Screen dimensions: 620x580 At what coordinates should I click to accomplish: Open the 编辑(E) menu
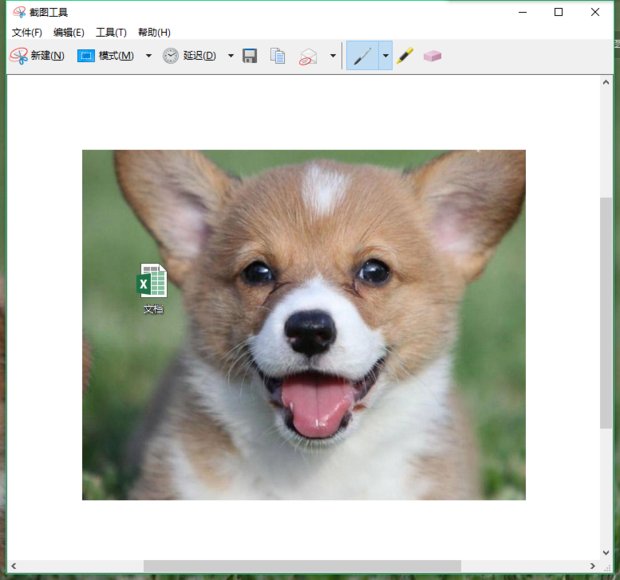coord(69,32)
